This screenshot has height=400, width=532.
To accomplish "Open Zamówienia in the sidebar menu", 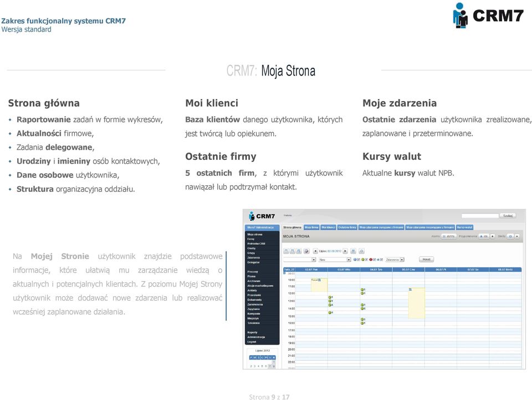I will [255, 305].
